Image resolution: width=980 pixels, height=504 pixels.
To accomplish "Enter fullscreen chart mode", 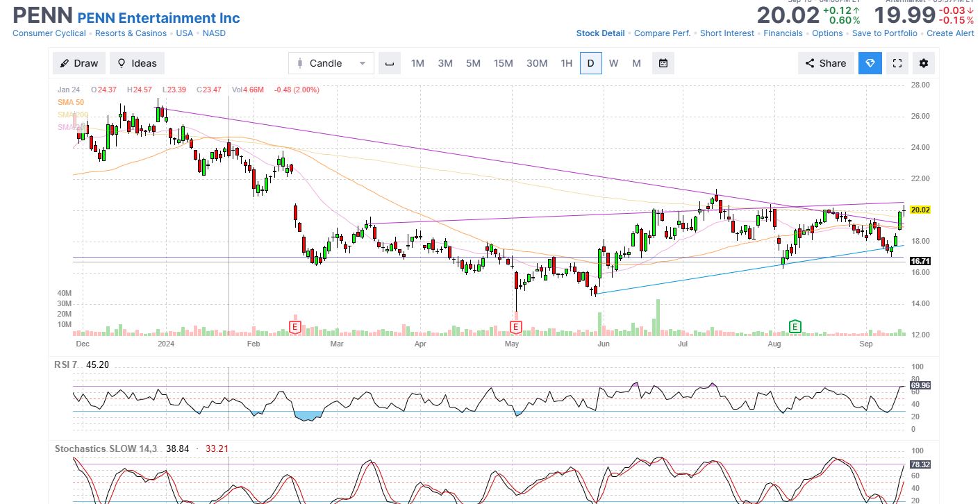I will point(897,63).
